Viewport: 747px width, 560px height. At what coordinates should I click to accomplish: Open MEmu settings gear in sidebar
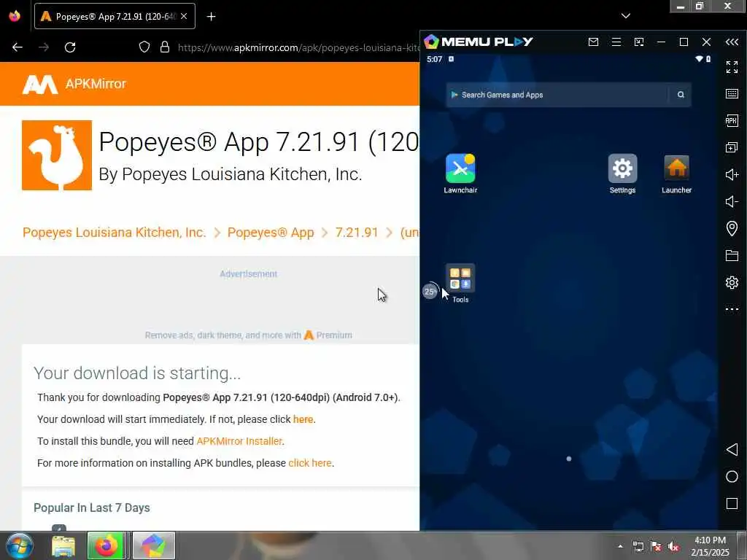(x=732, y=282)
